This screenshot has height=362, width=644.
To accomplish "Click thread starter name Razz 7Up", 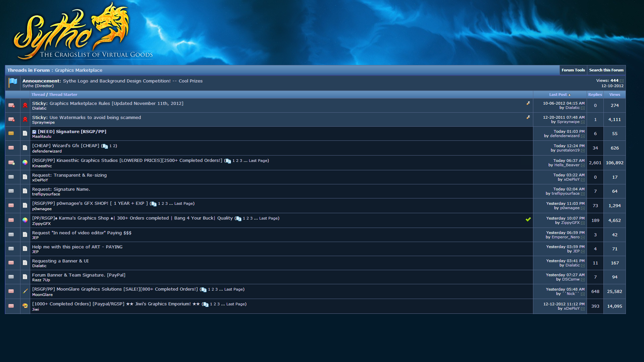I will pos(41,280).
